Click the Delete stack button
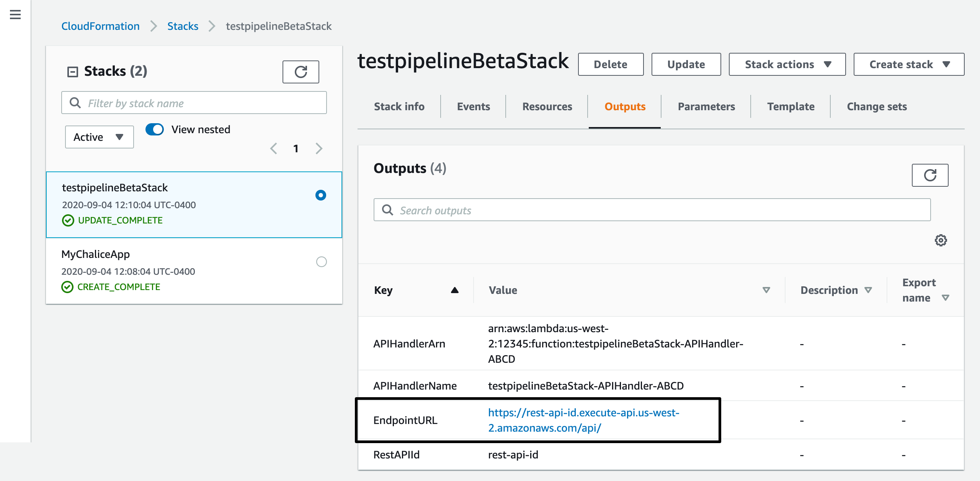 point(610,64)
